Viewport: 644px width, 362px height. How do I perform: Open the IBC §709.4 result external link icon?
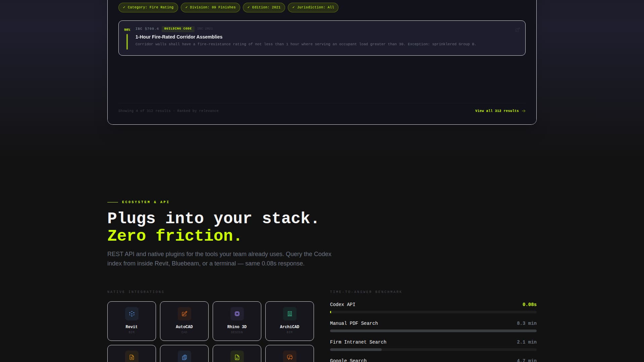(x=517, y=30)
